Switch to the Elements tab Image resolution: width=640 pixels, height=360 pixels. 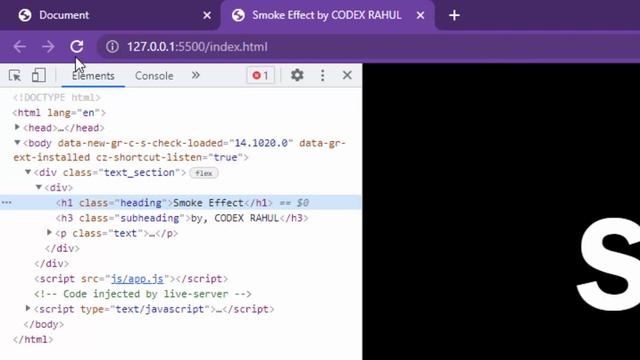tap(93, 76)
